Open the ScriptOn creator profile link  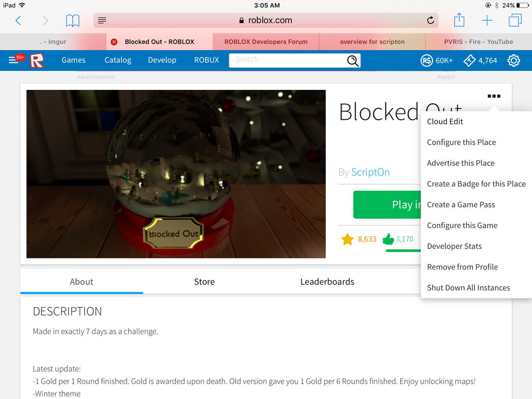point(370,172)
